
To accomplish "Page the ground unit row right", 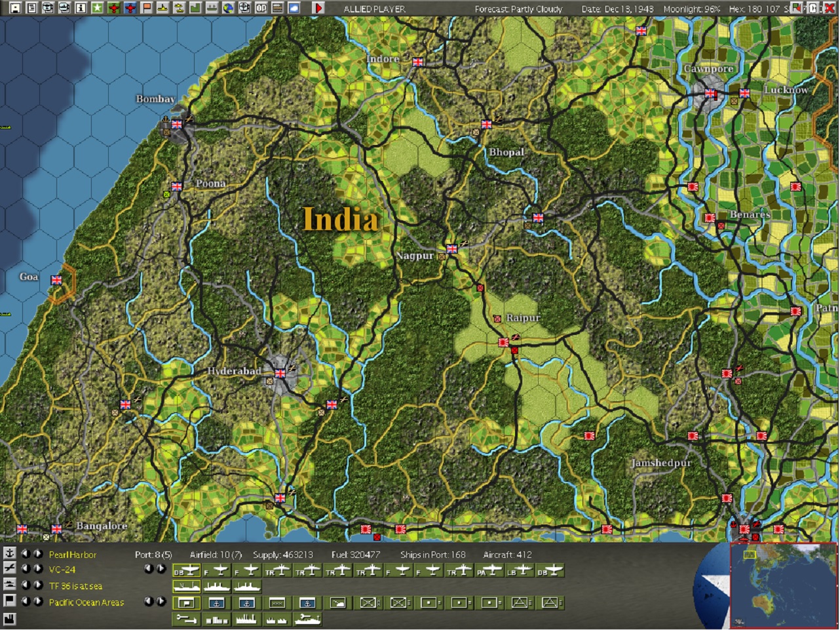I will click(161, 601).
